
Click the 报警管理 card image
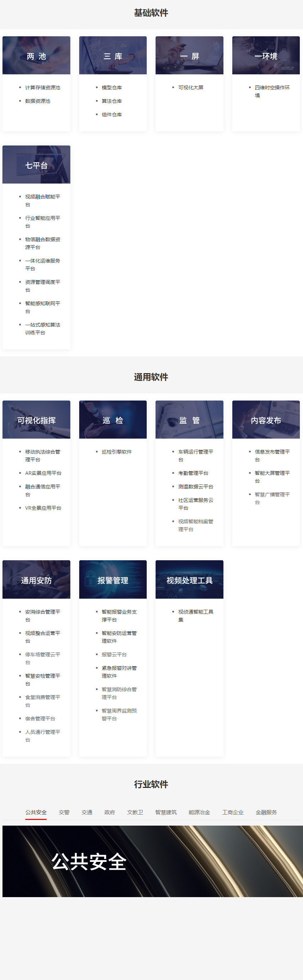(113, 579)
